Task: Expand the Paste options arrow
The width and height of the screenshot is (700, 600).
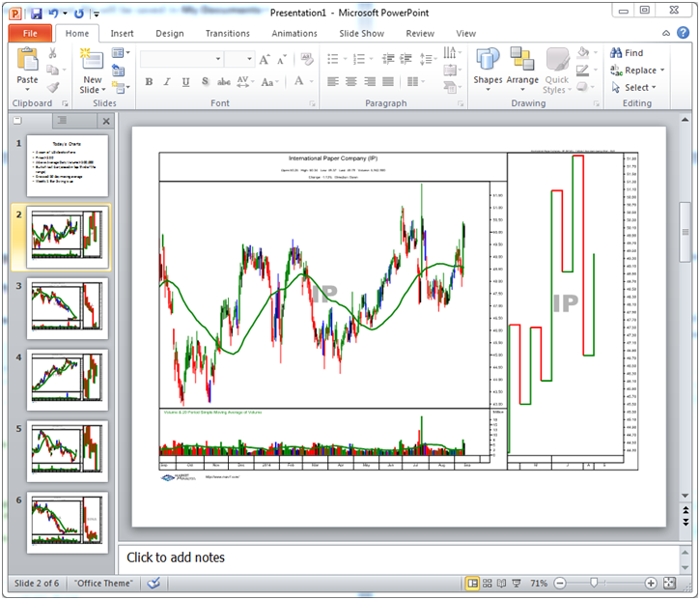Action: [27, 89]
